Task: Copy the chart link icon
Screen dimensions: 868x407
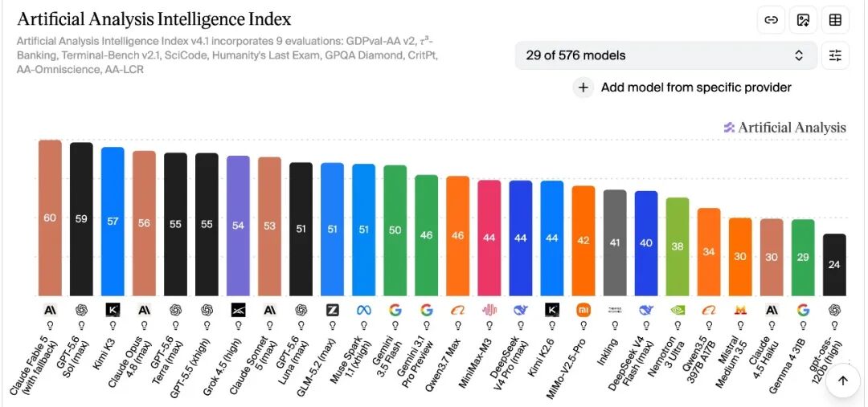Action: coord(771,20)
